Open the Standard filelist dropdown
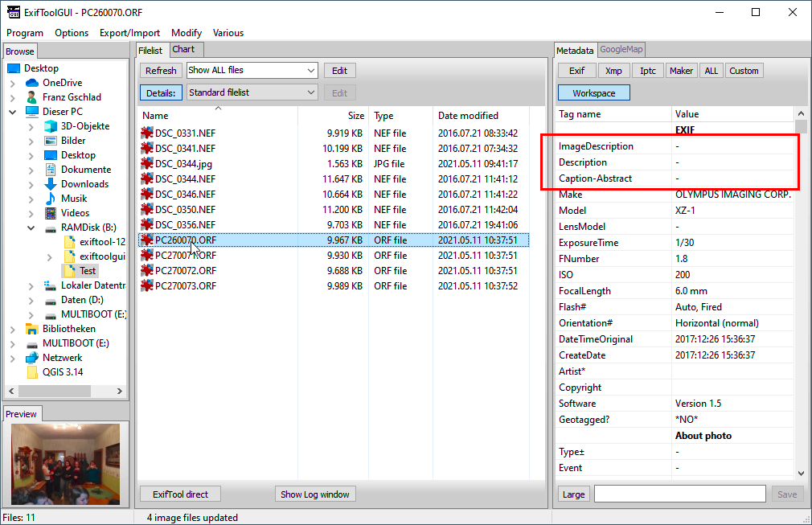This screenshot has width=812, height=525. [x=252, y=93]
